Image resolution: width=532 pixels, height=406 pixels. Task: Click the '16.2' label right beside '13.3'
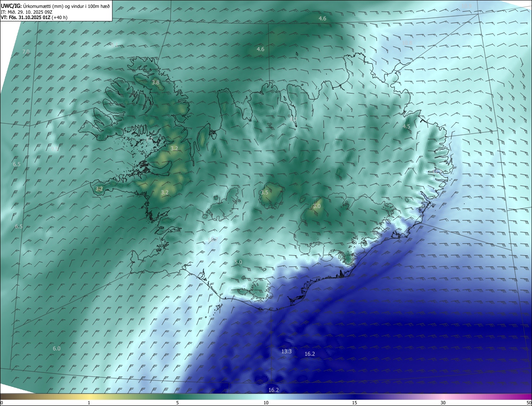pyautogui.click(x=310, y=354)
